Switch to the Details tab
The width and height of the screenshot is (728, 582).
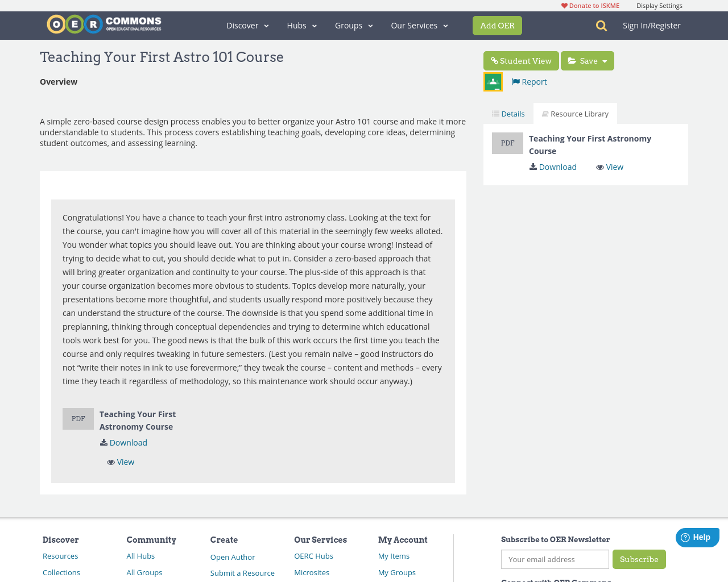pos(508,114)
